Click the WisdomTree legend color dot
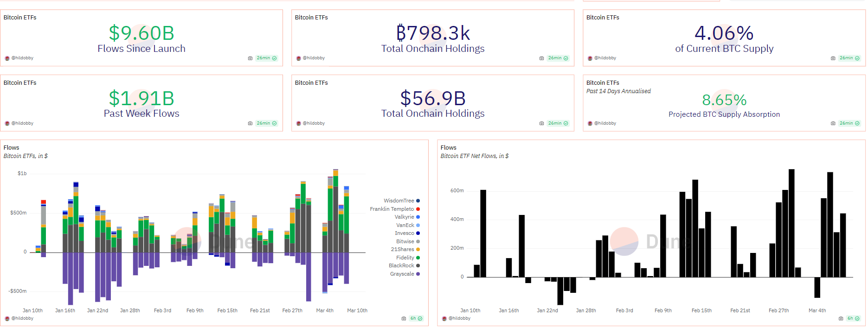The height and width of the screenshot is (328, 868). click(418, 201)
